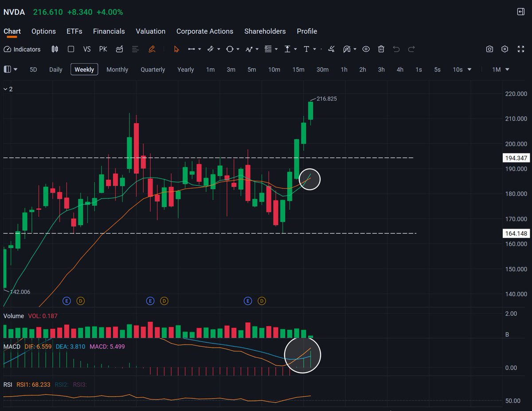Switch to the Chart tab

click(x=12, y=31)
